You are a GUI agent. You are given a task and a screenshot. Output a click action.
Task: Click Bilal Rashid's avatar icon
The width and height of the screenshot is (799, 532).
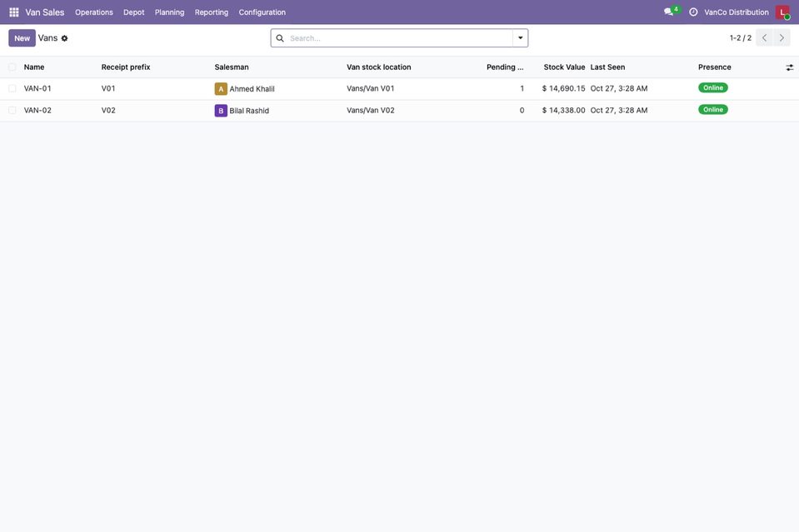point(221,111)
